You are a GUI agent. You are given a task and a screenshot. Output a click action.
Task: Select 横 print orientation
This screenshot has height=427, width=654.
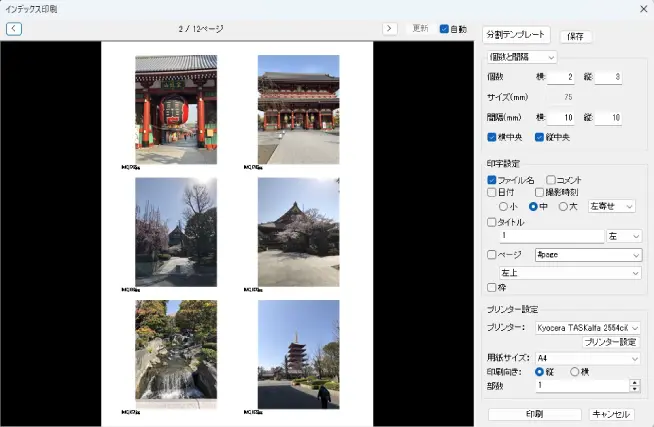[575, 372]
